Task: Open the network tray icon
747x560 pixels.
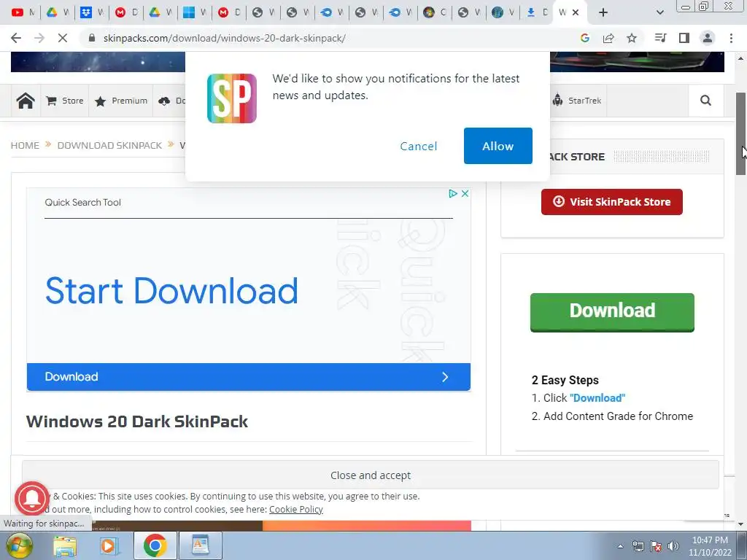Action: click(638, 546)
